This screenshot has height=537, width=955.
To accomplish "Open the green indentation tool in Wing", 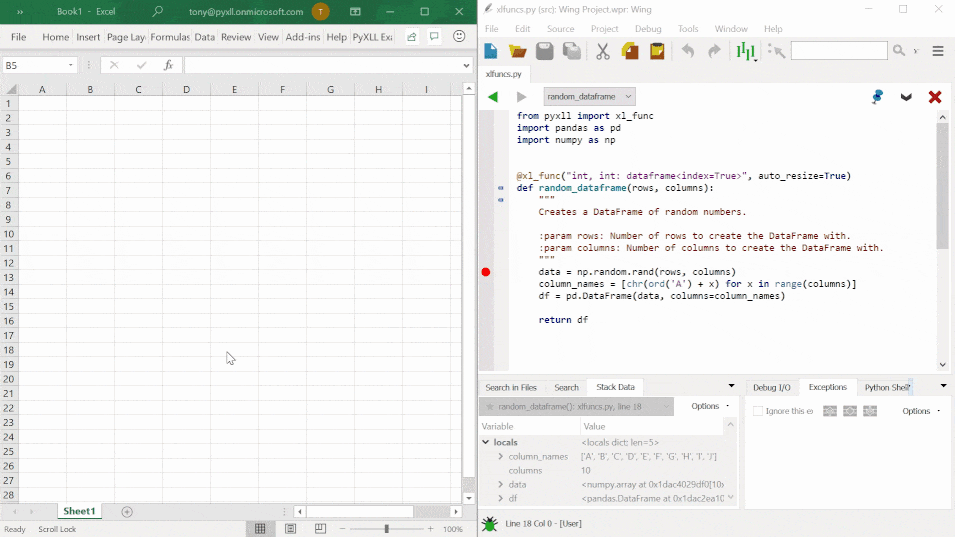I will click(745, 51).
